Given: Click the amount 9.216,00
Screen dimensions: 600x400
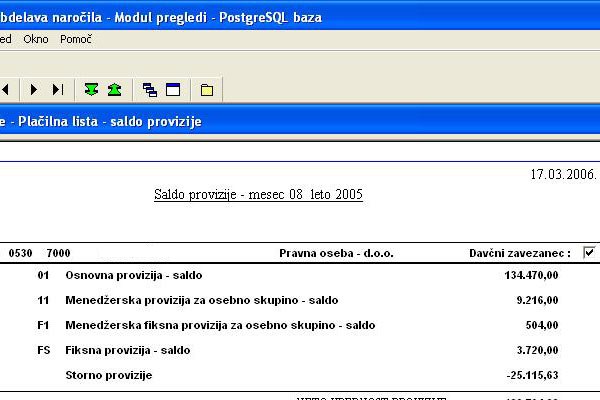Looking at the screenshot, I should 537,300.
